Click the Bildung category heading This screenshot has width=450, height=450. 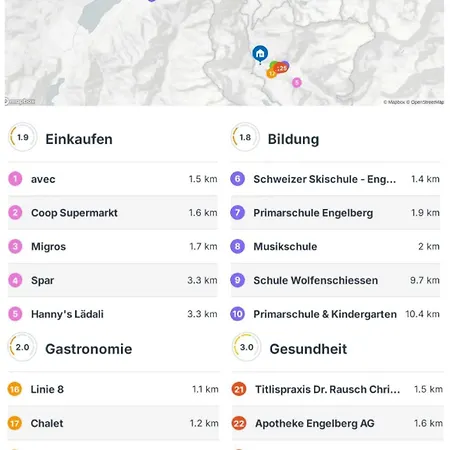(x=293, y=139)
